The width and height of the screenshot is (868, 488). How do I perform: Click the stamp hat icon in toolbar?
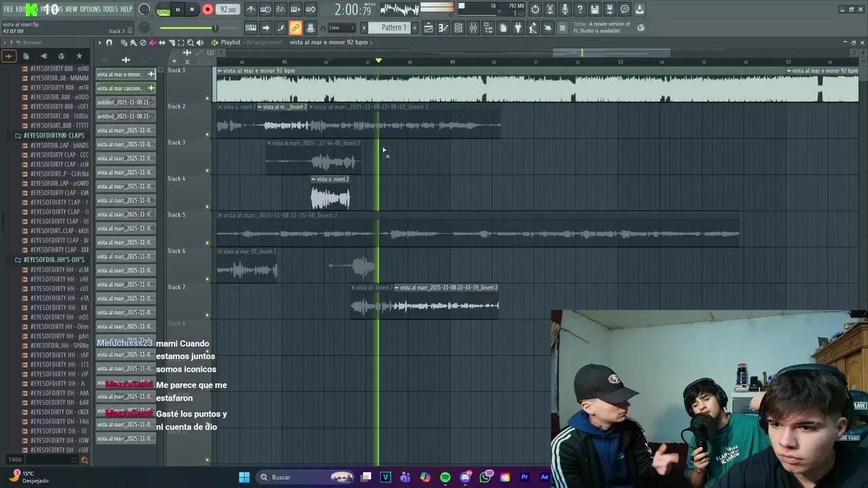pos(310,28)
